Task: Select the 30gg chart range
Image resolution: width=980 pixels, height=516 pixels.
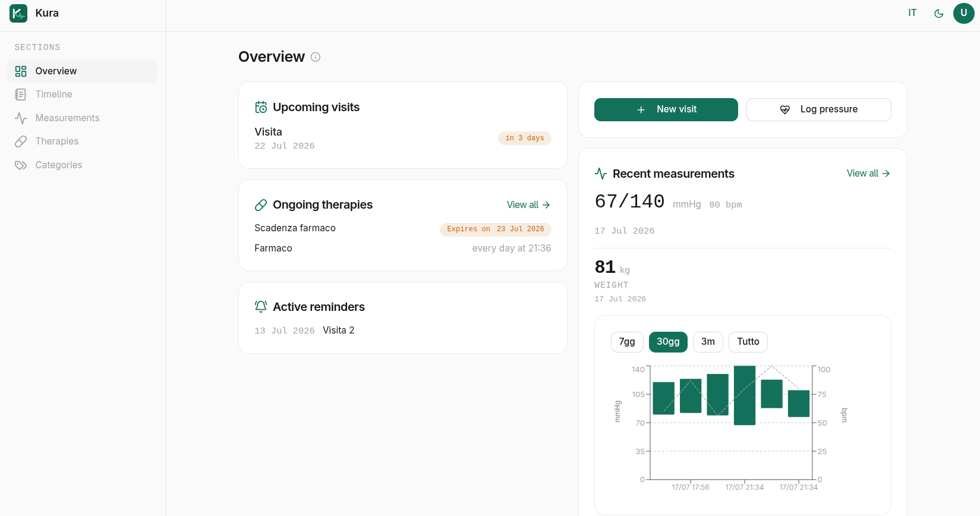Action: 668,342
